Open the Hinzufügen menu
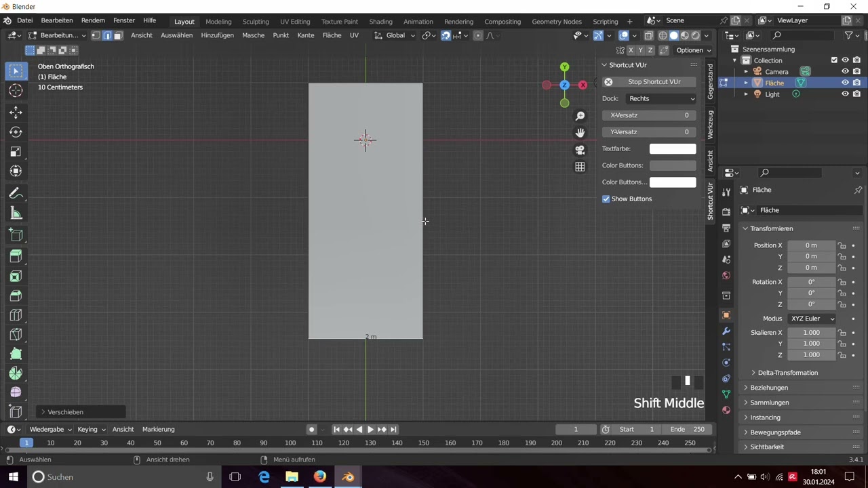The width and height of the screenshot is (868, 488). (x=217, y=35)
